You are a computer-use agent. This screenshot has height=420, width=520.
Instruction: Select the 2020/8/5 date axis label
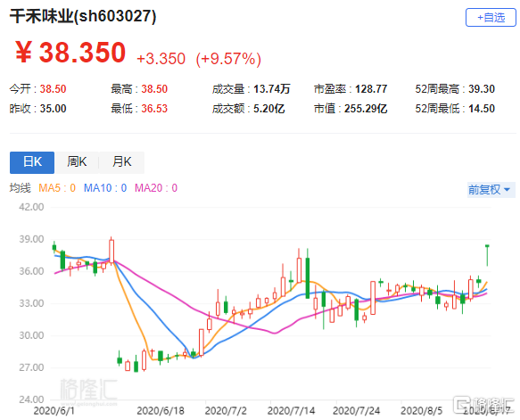(422, 411)
